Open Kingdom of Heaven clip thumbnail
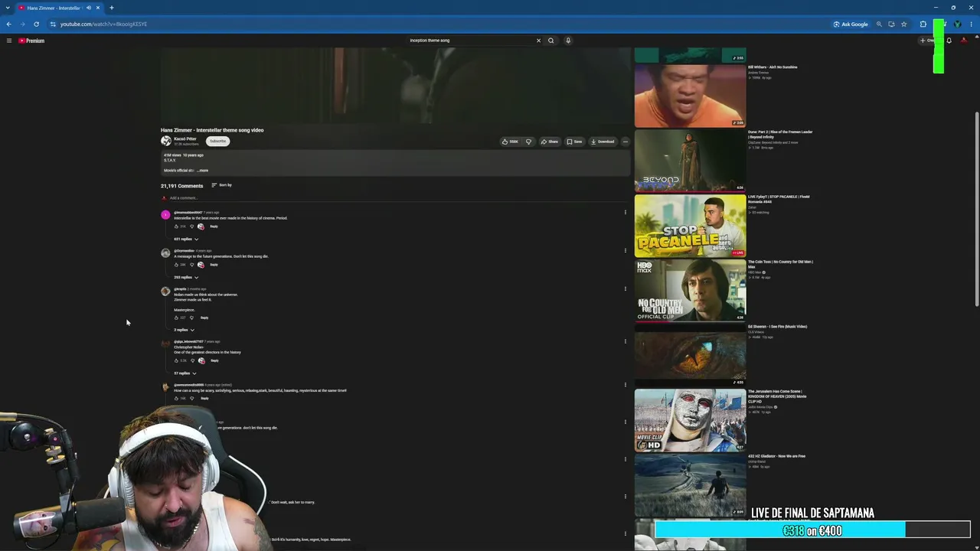The width and height of the screenshot is (980, 551). click(690, 420)
